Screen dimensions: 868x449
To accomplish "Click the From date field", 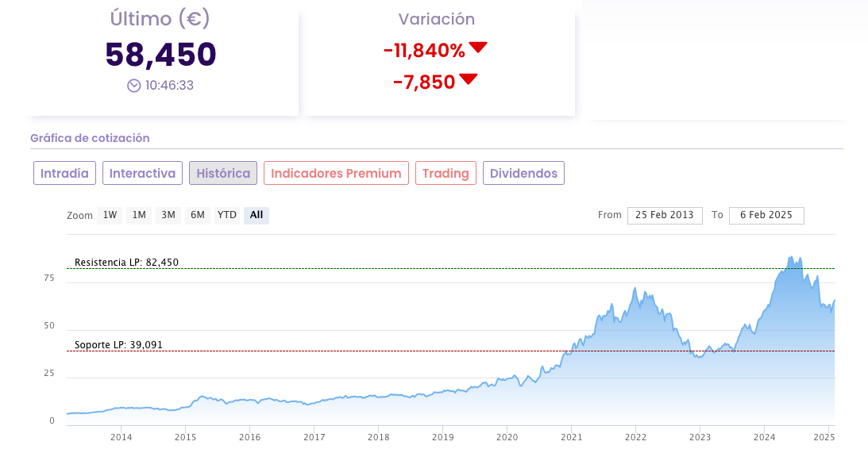I will [665, 215].
